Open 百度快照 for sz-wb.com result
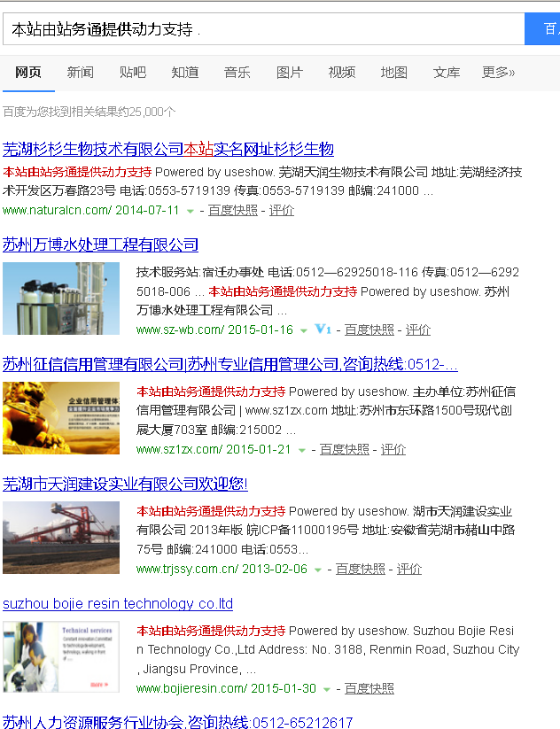 (x=369, y=330)
